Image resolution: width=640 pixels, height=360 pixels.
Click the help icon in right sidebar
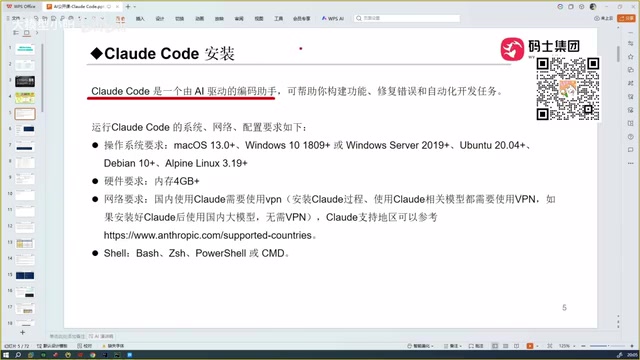coord(631,136)
